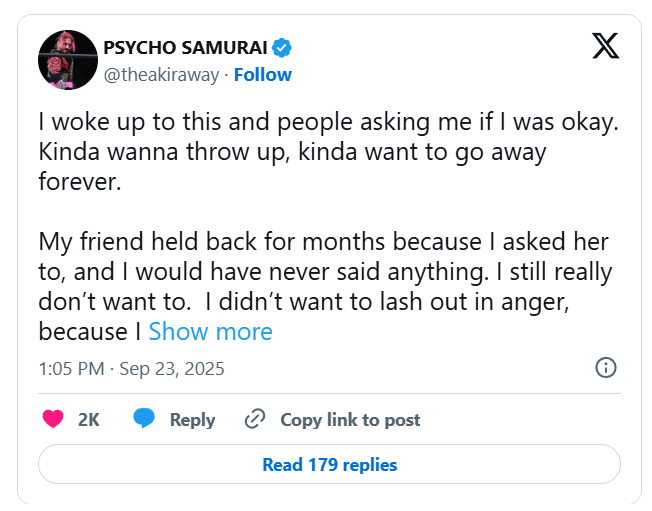Like the post with the heart icon
The image size is (652, 511).
coord(53,420)
